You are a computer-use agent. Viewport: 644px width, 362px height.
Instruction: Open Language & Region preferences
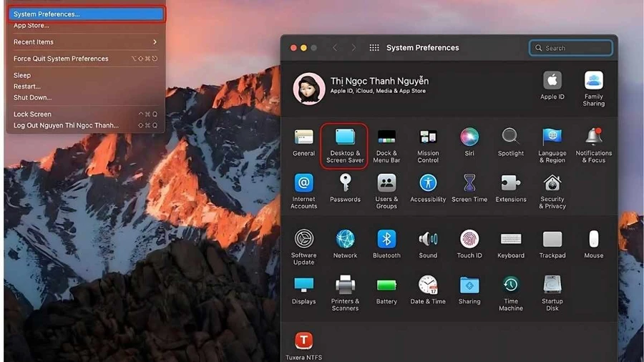tap(552, 146)
